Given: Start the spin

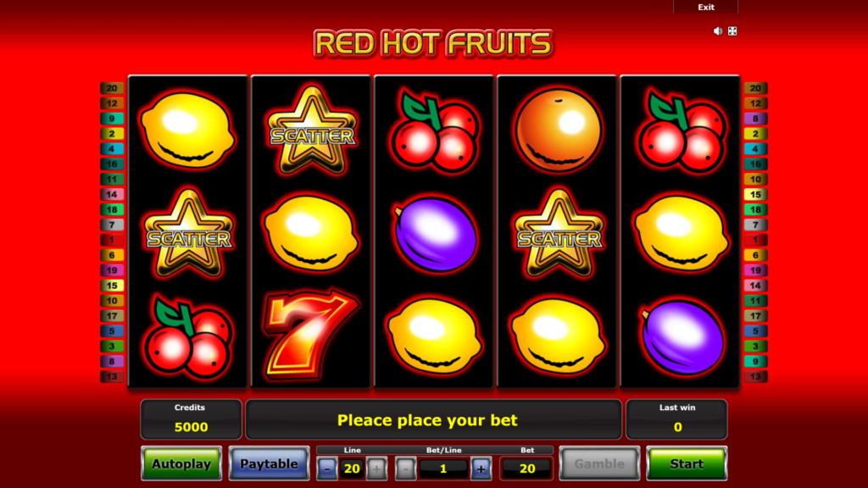Looking at the screenshot, I should pos(687,463).
